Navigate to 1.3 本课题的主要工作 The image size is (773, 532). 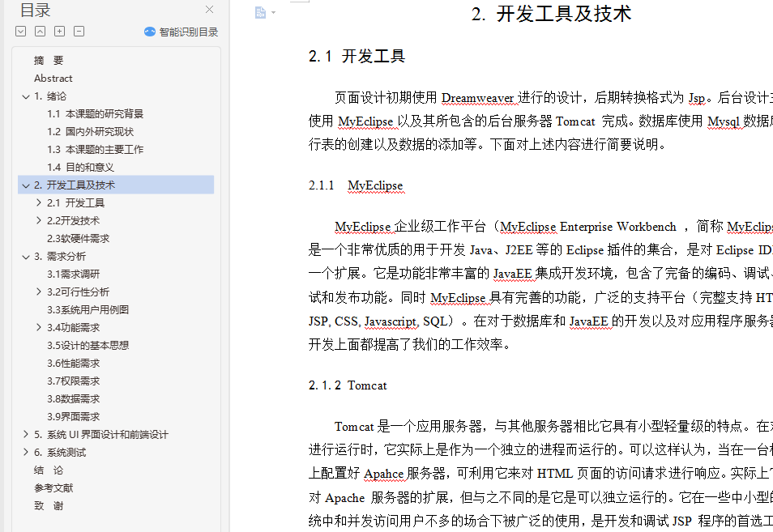point(95,149)
